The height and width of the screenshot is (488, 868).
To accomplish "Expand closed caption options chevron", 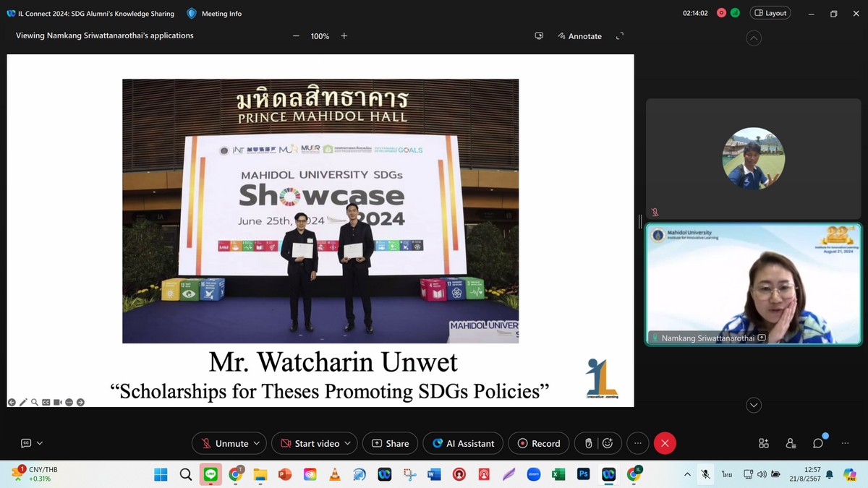I will tap(40, 443).
